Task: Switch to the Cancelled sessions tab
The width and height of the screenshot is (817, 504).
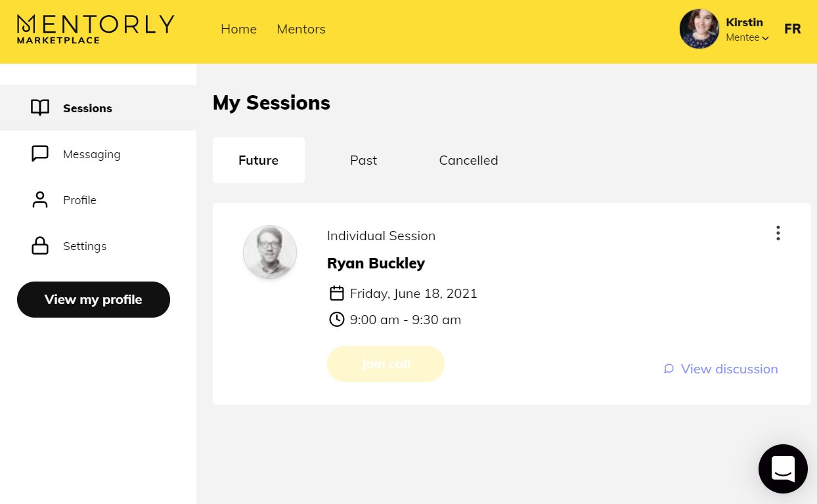Action: click(x=468, y=160)
